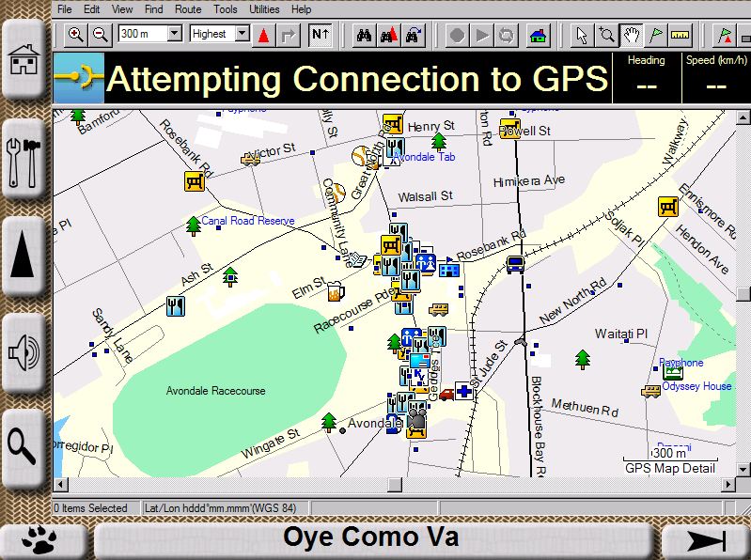Click the Avondale Racecourse map label
Image resolution: width=751 pixels, height=560 pixels.
[215, 391]
